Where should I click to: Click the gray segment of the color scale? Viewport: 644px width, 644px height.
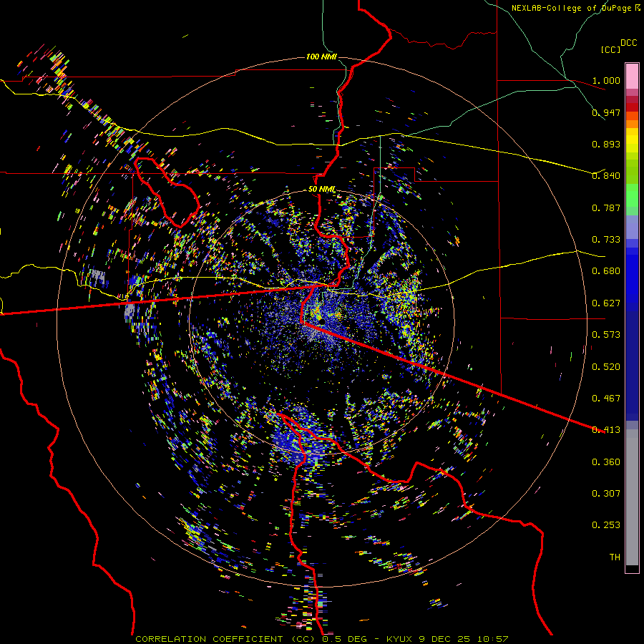[632, 497]
